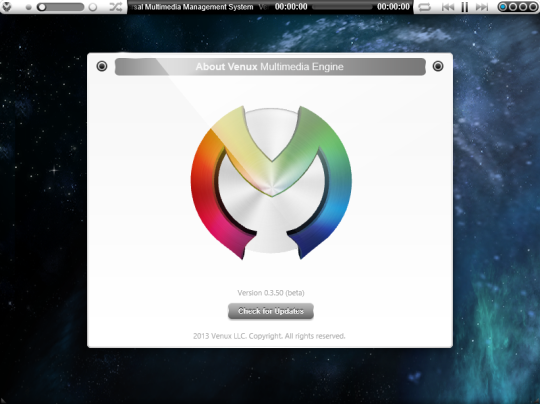Skip to the previous track
540x404 pixels.
(448, 7)
